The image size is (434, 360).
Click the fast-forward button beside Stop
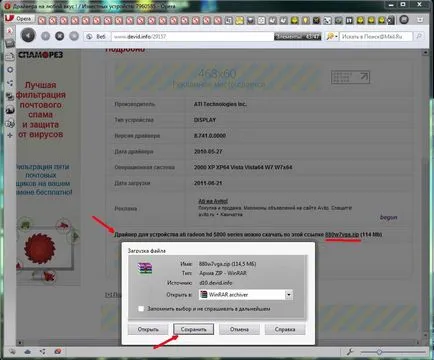click(74, 36)
